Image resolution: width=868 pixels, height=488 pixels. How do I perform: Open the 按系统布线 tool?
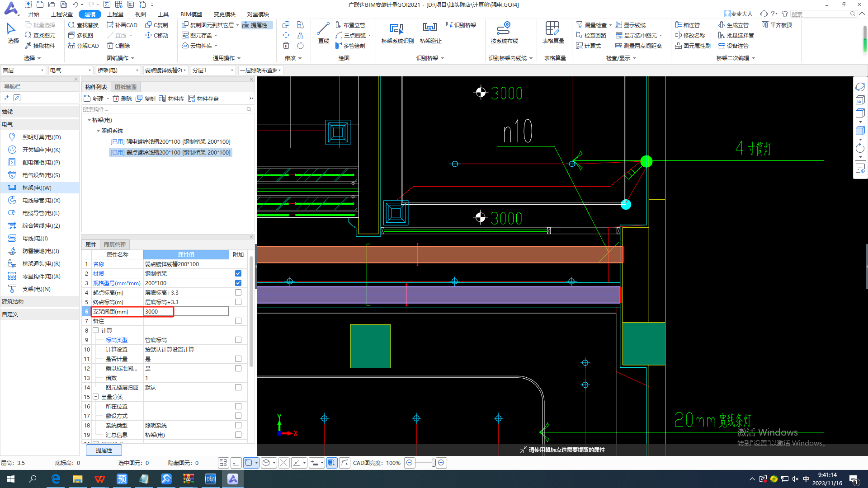504,33
